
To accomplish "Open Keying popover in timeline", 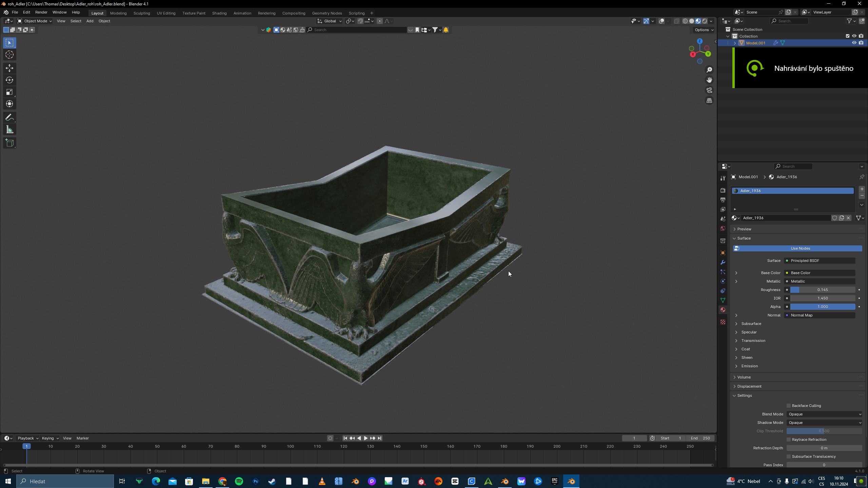I will click(50, 438).
